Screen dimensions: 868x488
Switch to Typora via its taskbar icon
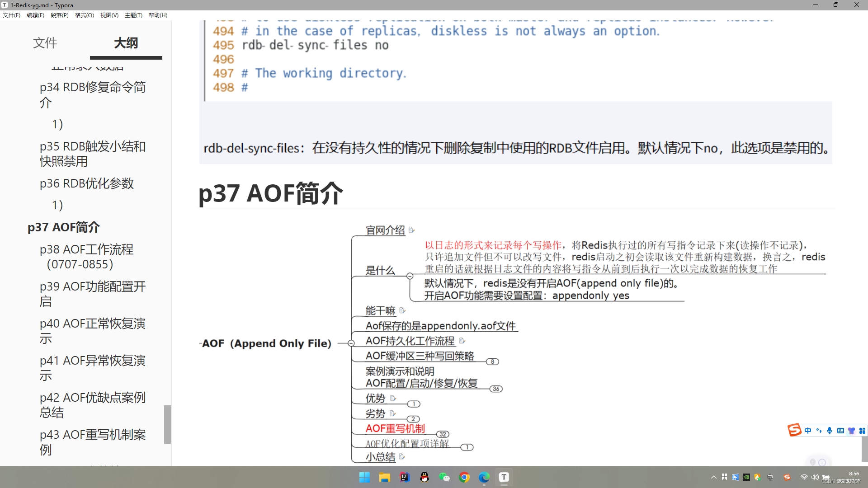pyautogui.click(x=504, y=477)
